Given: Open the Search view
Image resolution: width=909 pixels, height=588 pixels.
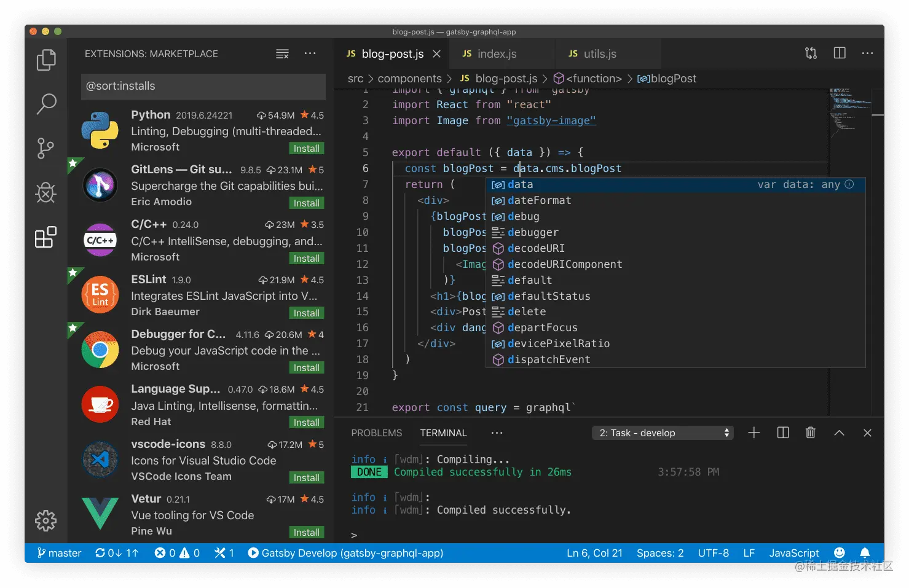Looking at the screenshot, I should coord(45,104).
